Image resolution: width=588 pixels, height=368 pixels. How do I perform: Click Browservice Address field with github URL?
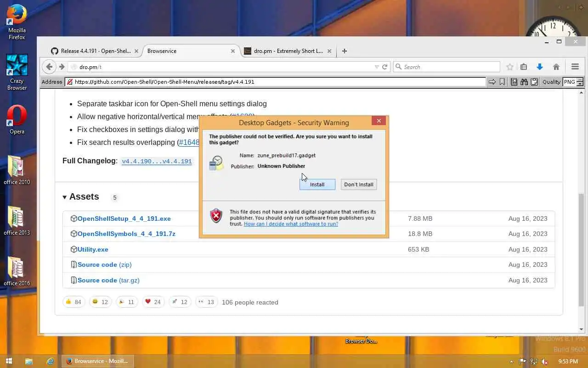pos(276,82)
